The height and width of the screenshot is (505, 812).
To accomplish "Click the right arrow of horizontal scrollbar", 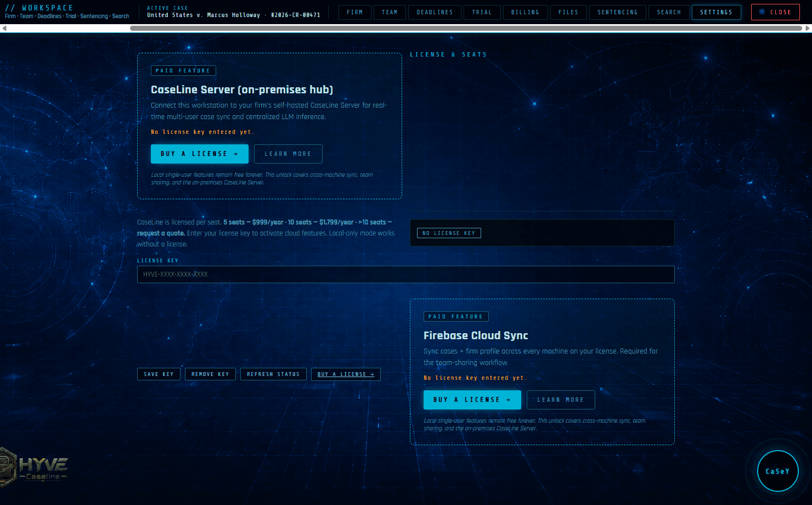I will point(808,28).
